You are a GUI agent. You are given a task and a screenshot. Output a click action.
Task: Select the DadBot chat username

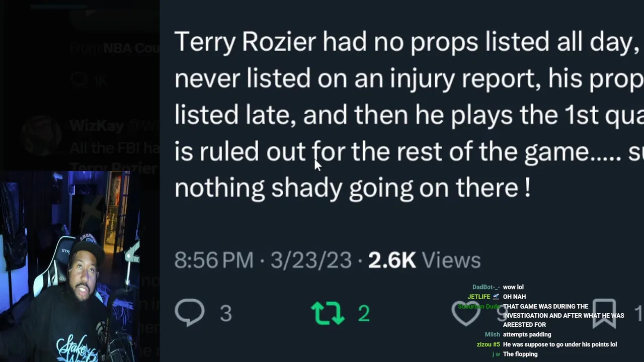point(486,287)
